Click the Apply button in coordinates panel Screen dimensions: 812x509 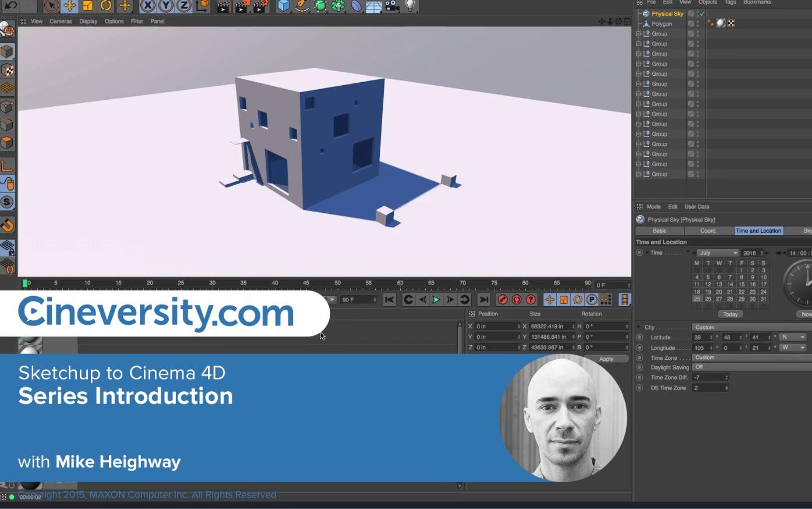point(606,359)
